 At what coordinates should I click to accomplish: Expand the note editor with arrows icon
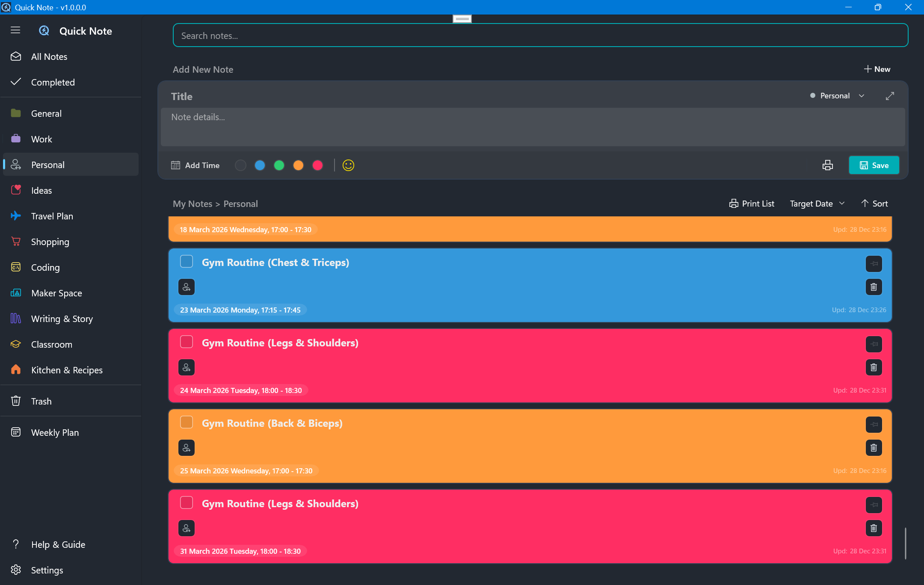click(890, 96)
